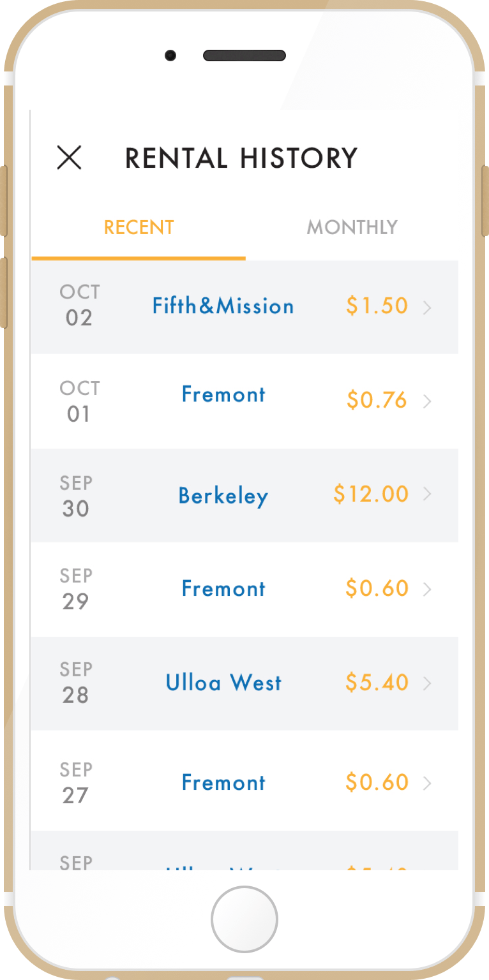The width and height of the screenshot is (489, 980).
Task: Click the Sep 29 date label
Action: click(x=75, y=589)
